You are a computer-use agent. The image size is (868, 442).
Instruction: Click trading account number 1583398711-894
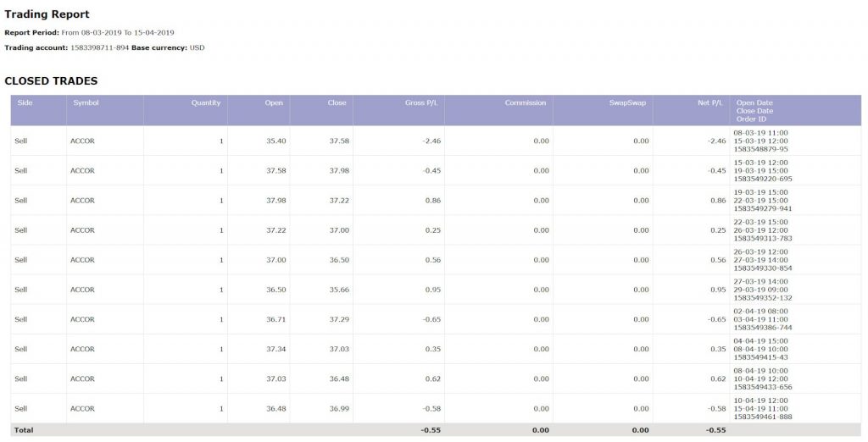click(100, 47)
